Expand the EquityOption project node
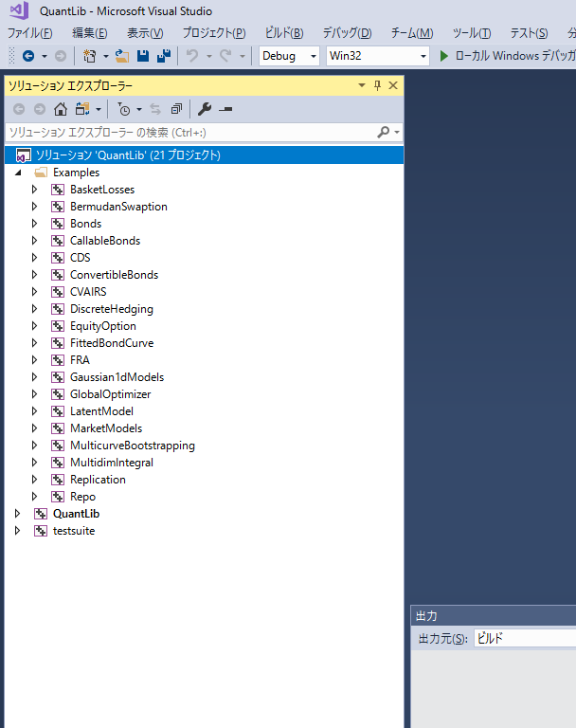Image resolution: width=576 pixels, height=728 pixels. click(34, 326)
